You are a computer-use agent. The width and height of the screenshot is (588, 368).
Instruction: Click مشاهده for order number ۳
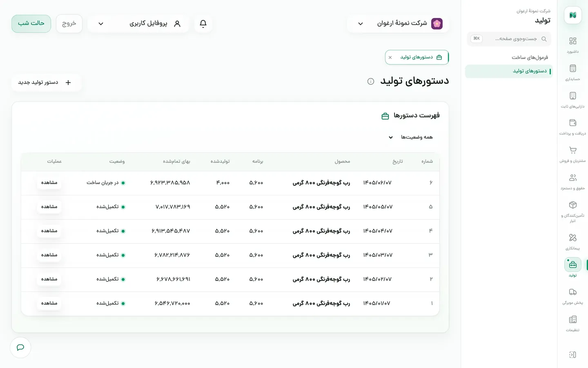click(x=49, y=255)
